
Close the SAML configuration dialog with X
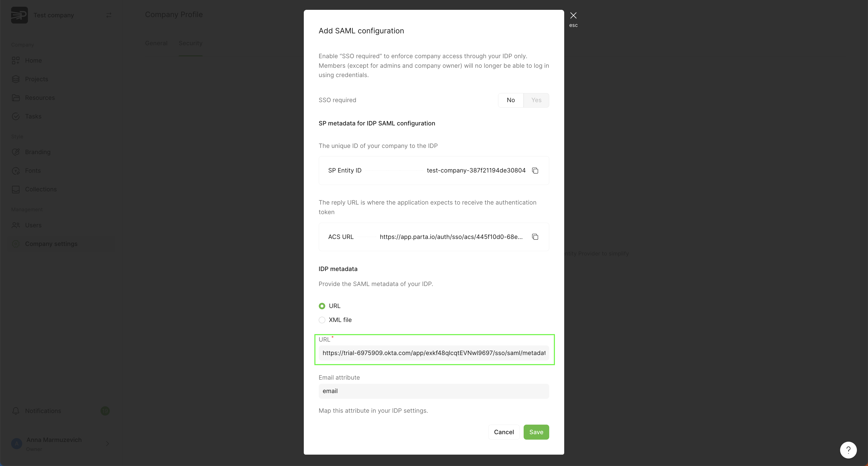(x=573, y=16)
